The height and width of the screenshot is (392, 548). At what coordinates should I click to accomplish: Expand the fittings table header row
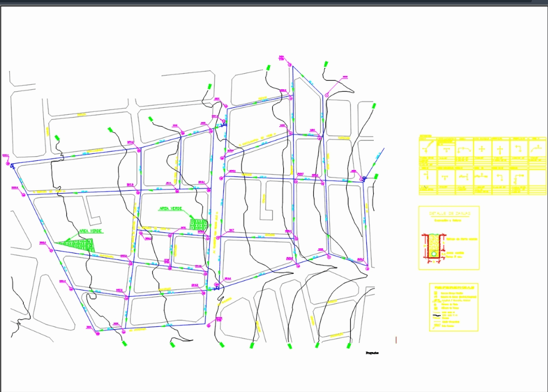483,139
